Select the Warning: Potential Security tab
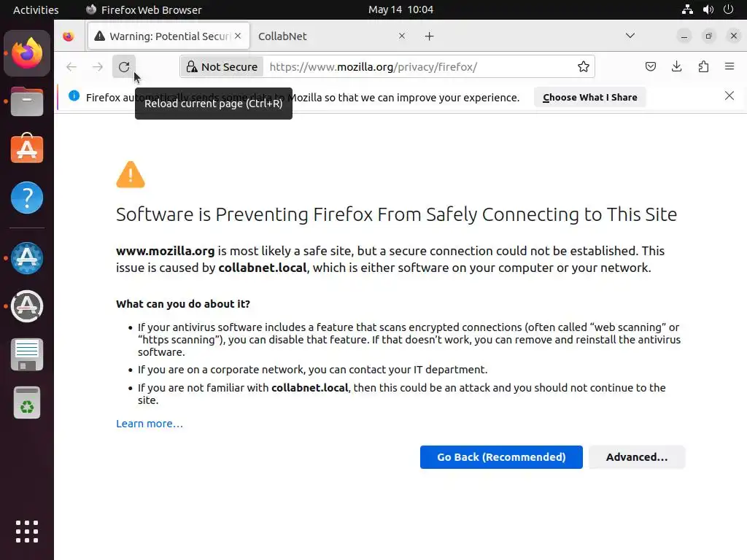This screenshot has height=560, width=747. coord(164,36)
